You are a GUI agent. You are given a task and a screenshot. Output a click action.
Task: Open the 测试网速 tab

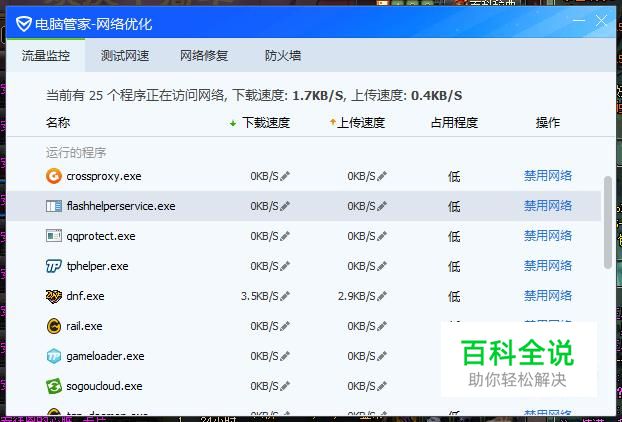click(x=125, y=56)
